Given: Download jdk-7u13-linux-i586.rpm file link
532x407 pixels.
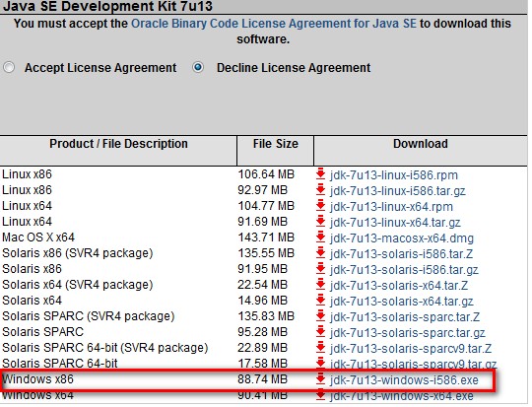Looking at the screenshot, I should pyautogui.click(x=393, y=175).
